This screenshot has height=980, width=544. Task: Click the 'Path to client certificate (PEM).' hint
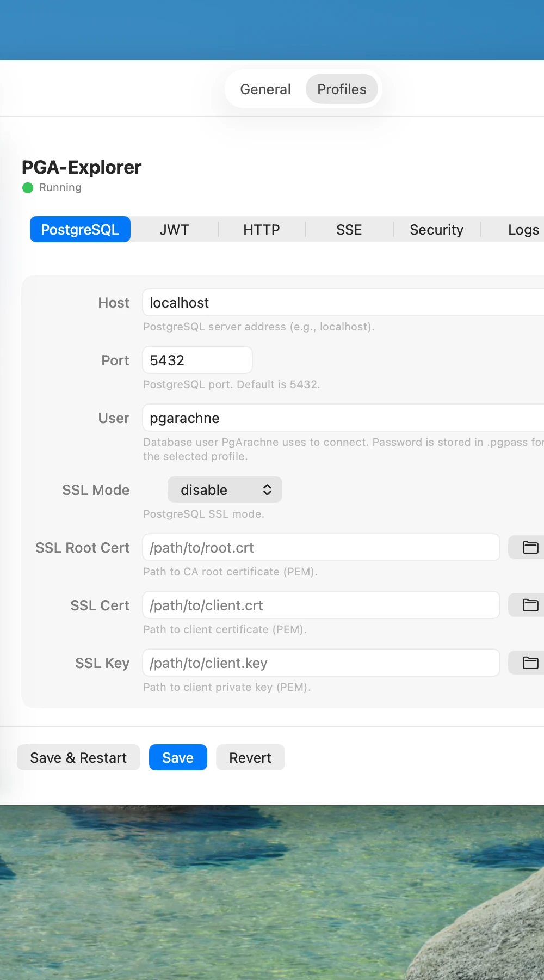225,629
